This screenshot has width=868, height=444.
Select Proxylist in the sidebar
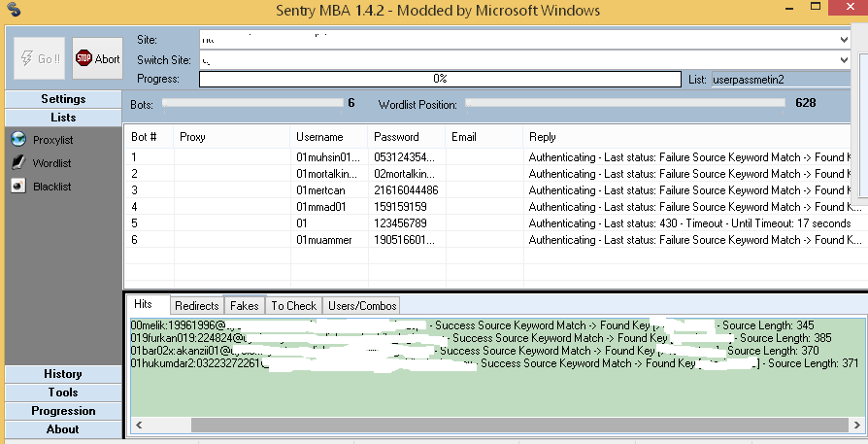[52, 140]
